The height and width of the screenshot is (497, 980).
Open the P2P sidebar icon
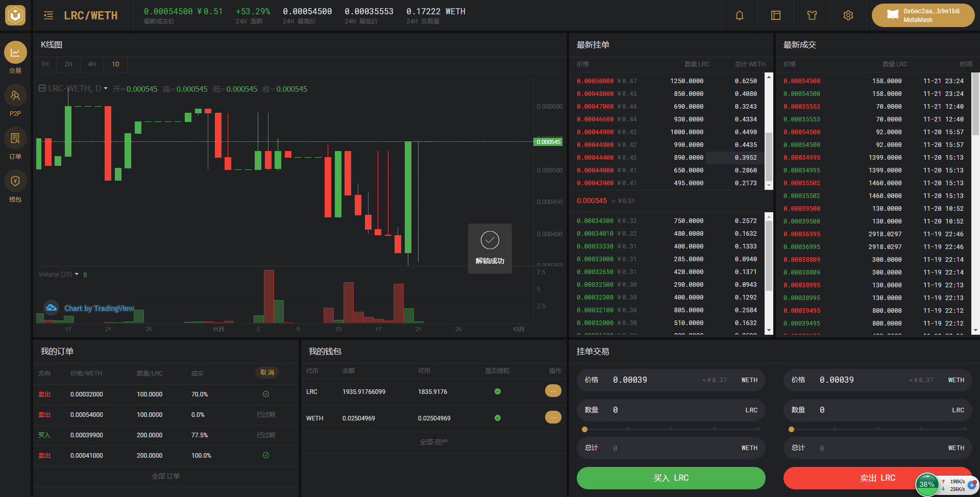pos(15,95)
